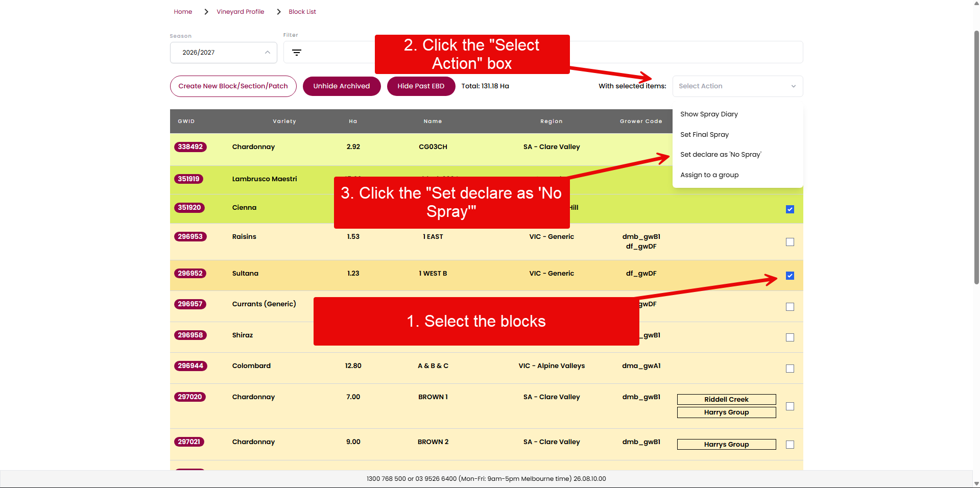The width and height of the screenshot is (980, 488).
Task: Expand the Season 2026/2027 dropdown
Action: [x=223, y=53]
